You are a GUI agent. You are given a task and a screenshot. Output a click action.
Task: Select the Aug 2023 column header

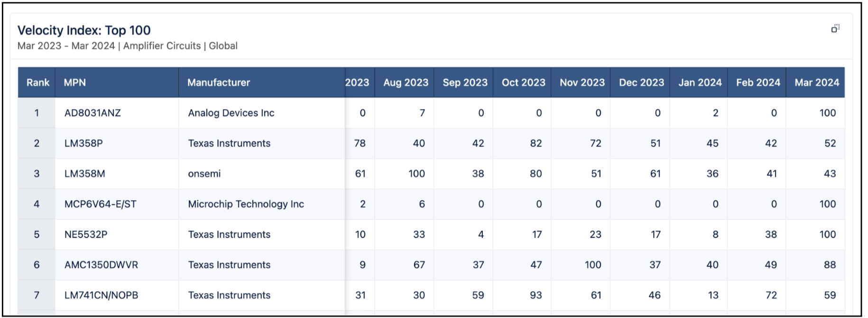point(406,83)
